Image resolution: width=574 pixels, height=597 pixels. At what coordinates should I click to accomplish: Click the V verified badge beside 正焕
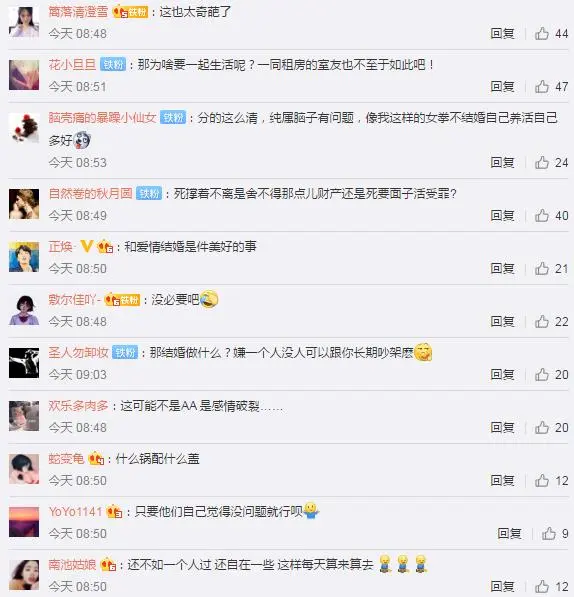[87, 246]
